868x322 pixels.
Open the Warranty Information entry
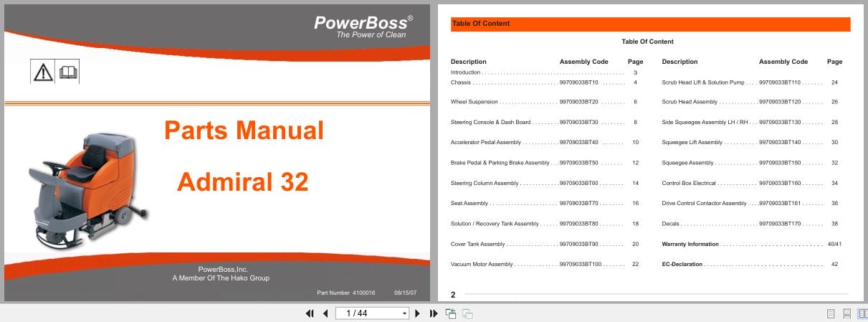click(690, 245)
